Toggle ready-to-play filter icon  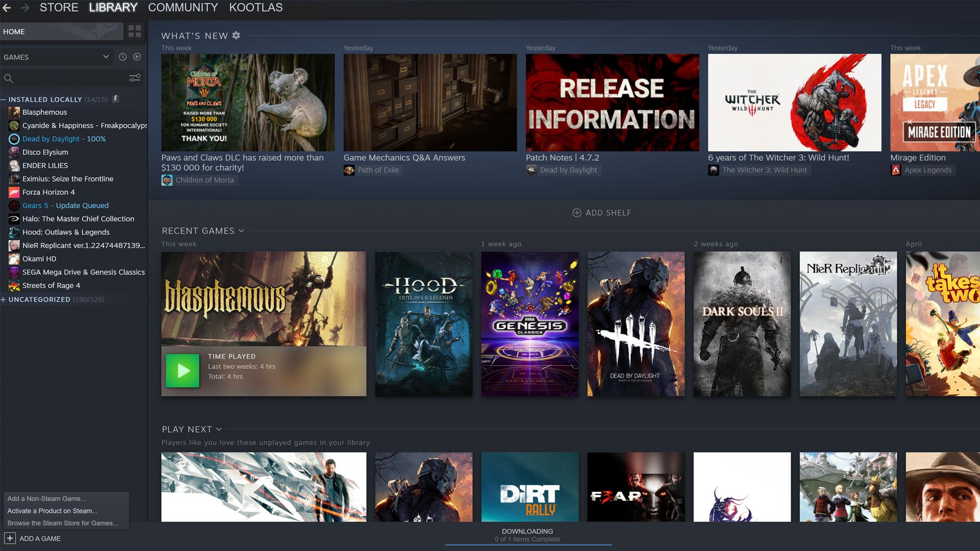coord(137,57)
